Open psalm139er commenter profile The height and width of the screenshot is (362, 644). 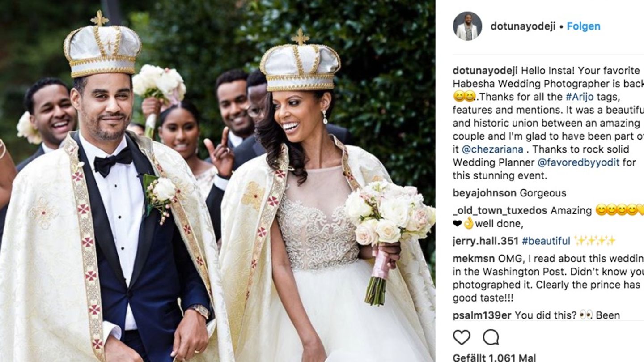click(x=482, y=315)
